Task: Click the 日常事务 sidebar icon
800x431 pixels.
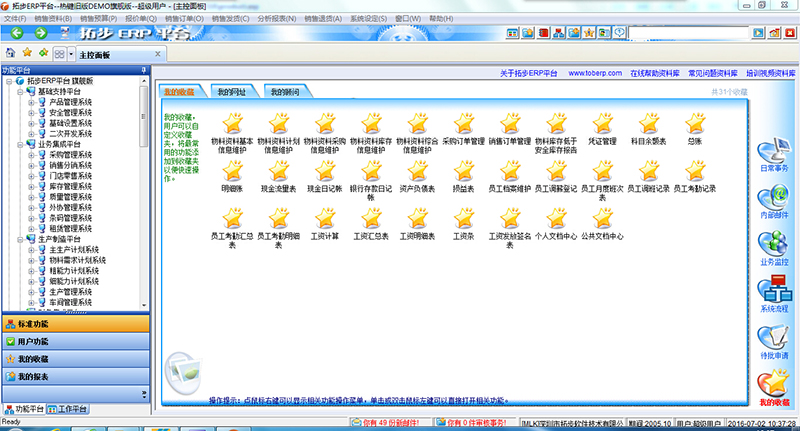Action: point(774,149)
